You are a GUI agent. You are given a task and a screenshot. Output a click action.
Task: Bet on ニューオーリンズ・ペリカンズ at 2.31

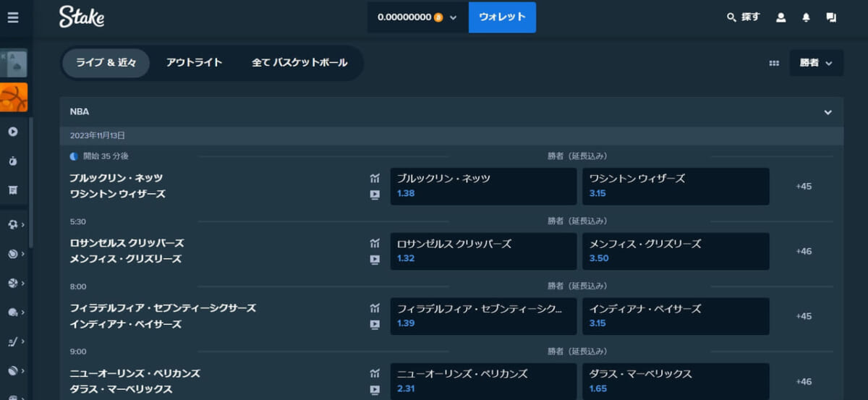coord(483,381)
